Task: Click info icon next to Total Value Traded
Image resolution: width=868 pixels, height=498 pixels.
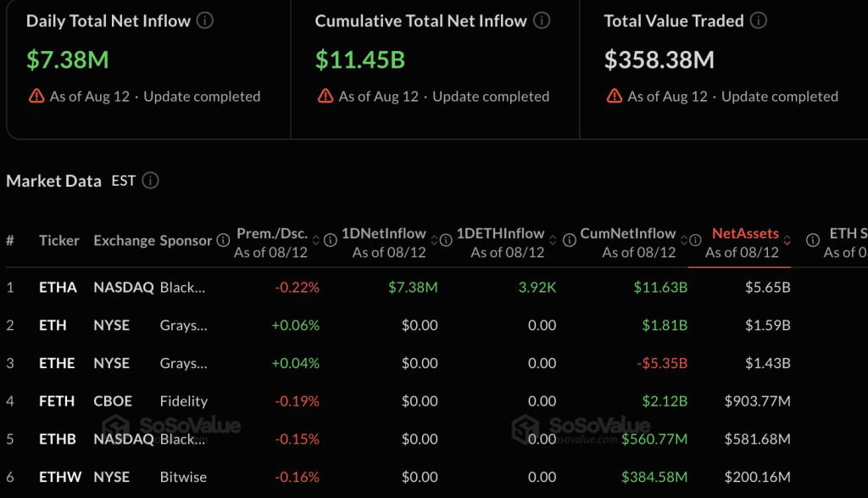Action: tap(759, 20)
